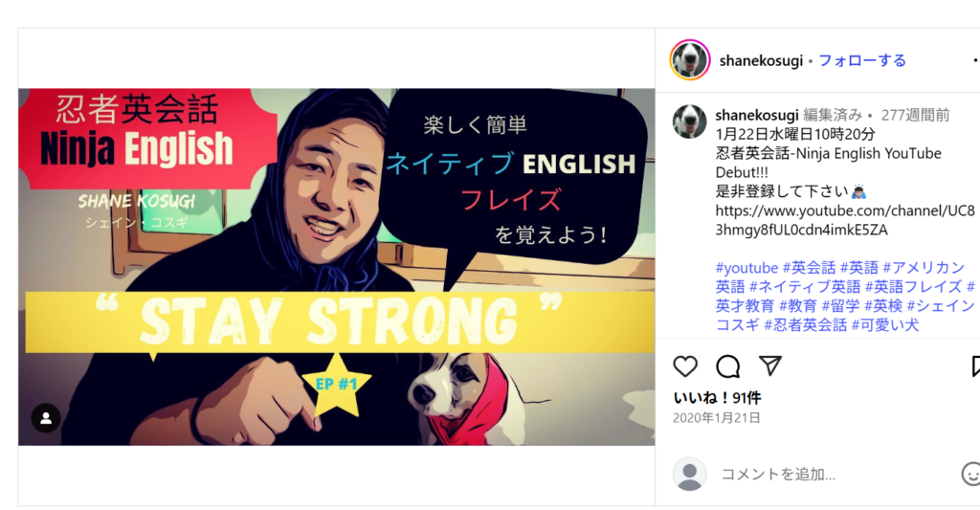Open more options dots in header
This screenshot has width=980, height=510.
(x=975, y=60)
